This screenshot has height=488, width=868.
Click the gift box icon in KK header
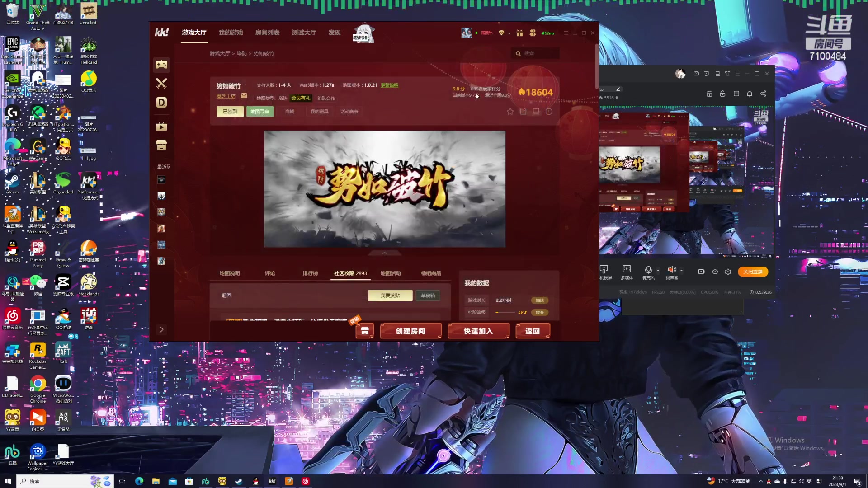[519, 33]
